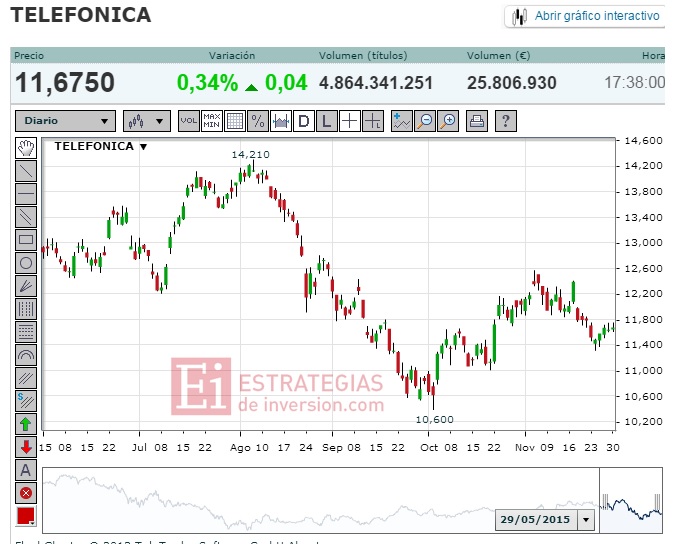
Task: Expand the TELEFONICA series dropdown arrow
Action: [x=144, y=147]
